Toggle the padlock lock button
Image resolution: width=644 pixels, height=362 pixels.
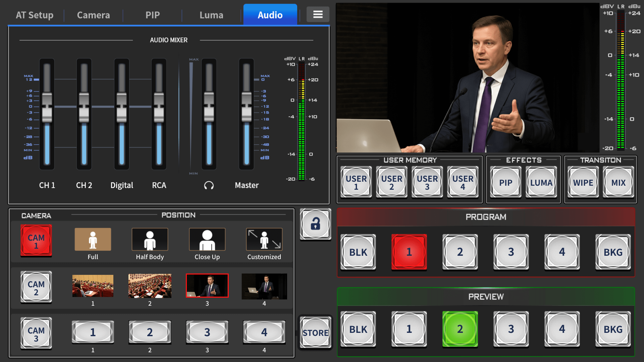315,224
